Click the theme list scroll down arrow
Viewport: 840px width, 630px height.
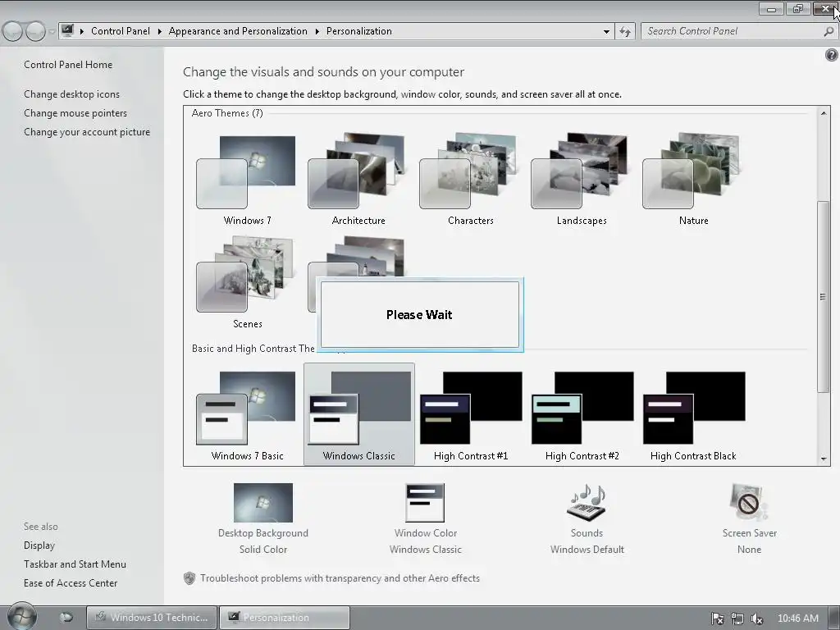[x=824, y=459]
